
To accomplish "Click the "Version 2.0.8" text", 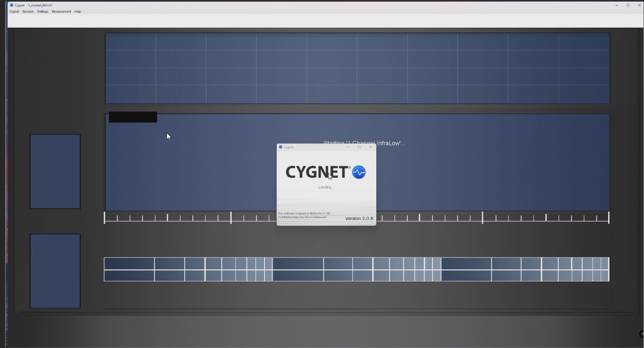I will point(359,218).
